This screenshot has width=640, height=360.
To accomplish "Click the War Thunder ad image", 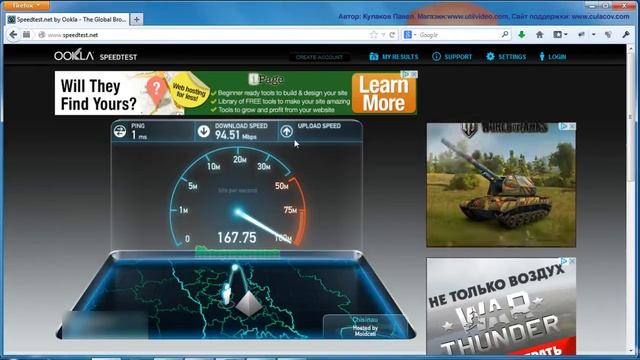I will 501,306.
